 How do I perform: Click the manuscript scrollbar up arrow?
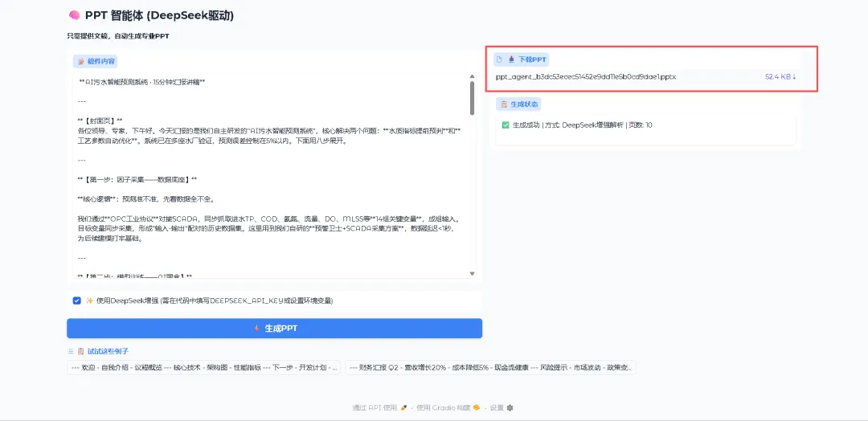473,76
